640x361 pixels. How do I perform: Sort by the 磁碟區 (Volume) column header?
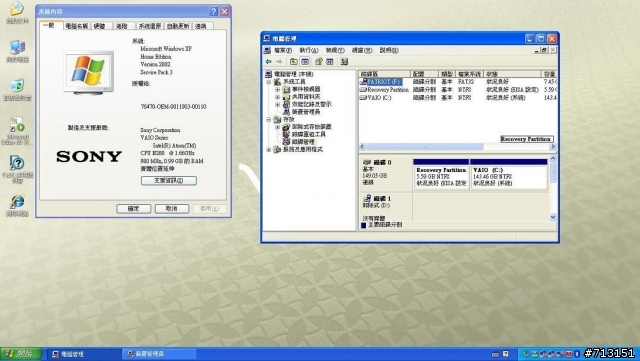384,74
